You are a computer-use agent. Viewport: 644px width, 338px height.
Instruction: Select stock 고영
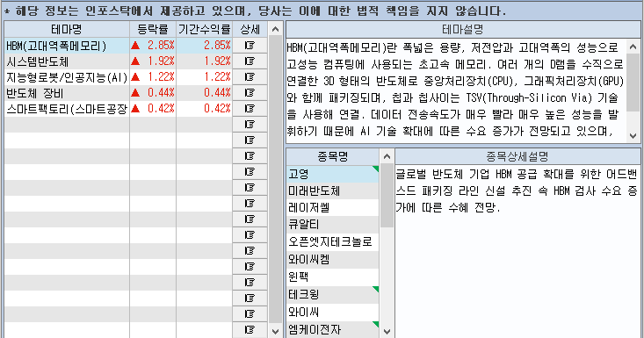point(332,174)
